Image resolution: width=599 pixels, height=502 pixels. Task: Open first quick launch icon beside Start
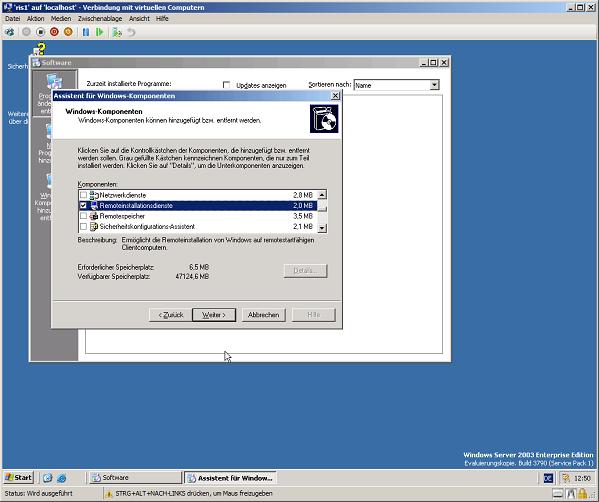[x=47, y=478]
